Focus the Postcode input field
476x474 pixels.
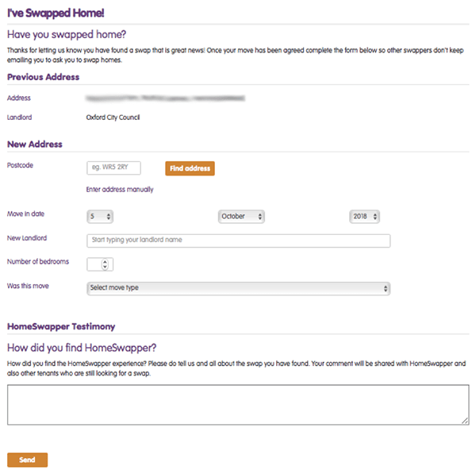tap(113, 168)
